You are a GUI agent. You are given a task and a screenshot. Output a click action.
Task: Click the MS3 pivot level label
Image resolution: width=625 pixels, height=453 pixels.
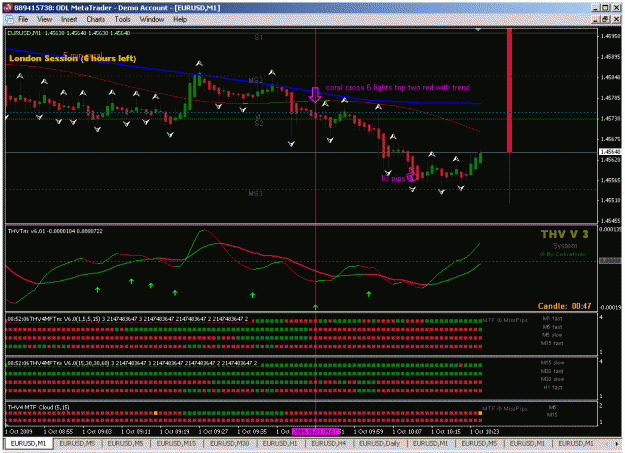tap(256, 194)
